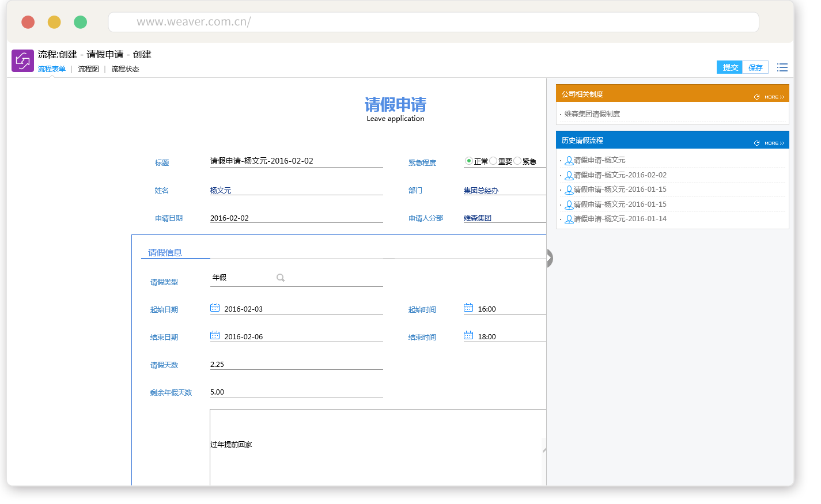Switch to the 流程状态 tab
The image size is (821, 504).
pyautogui.click(x=125, y=69)
